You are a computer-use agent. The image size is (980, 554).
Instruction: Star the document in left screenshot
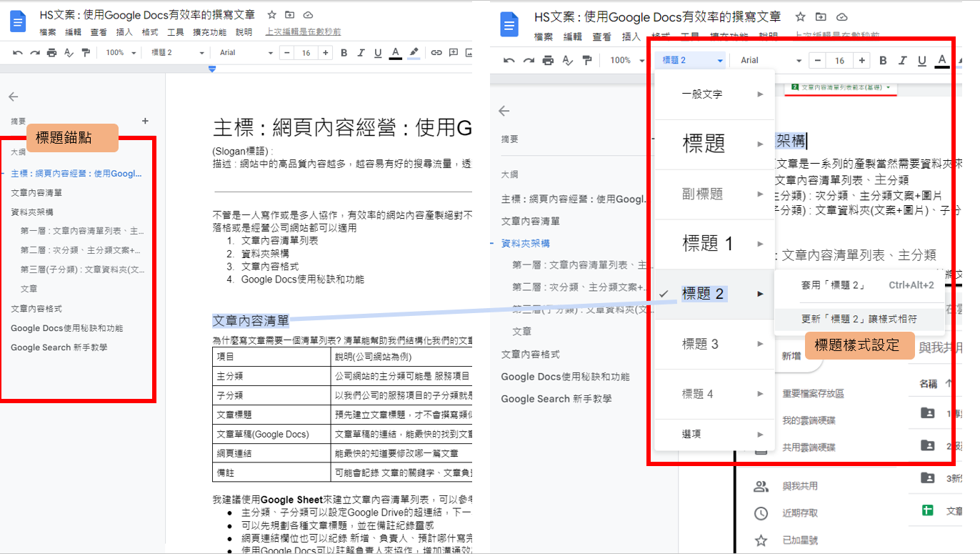(271, 14)
